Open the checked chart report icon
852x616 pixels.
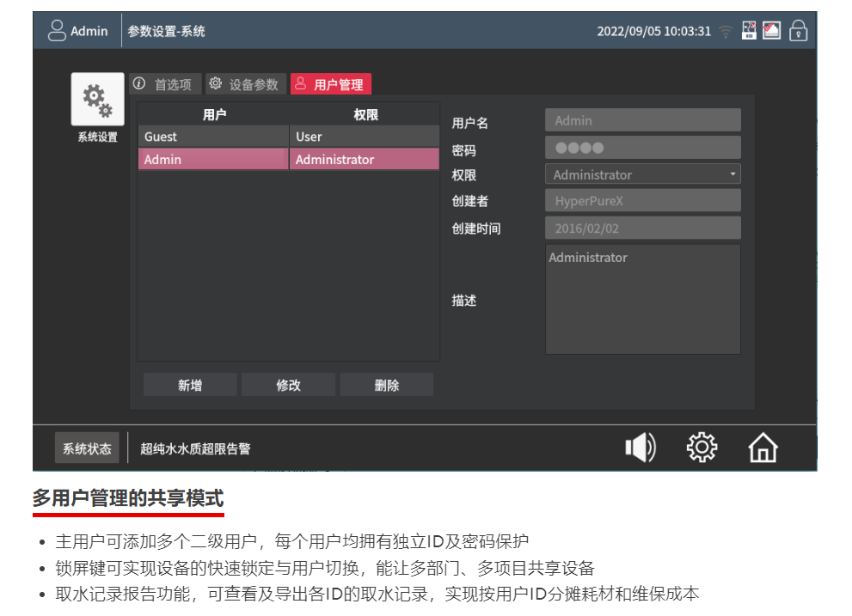pyautogui.click(x=771, y=30)
